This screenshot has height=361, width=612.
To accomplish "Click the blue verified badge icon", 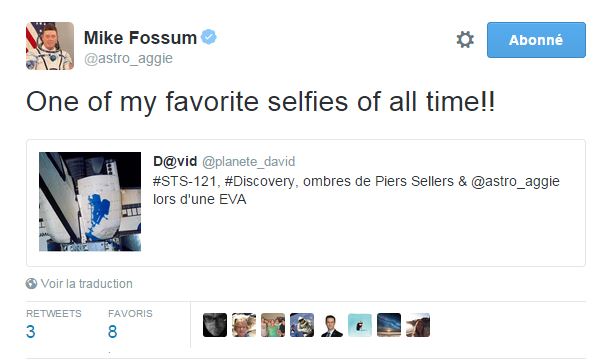I will point(209,37).
